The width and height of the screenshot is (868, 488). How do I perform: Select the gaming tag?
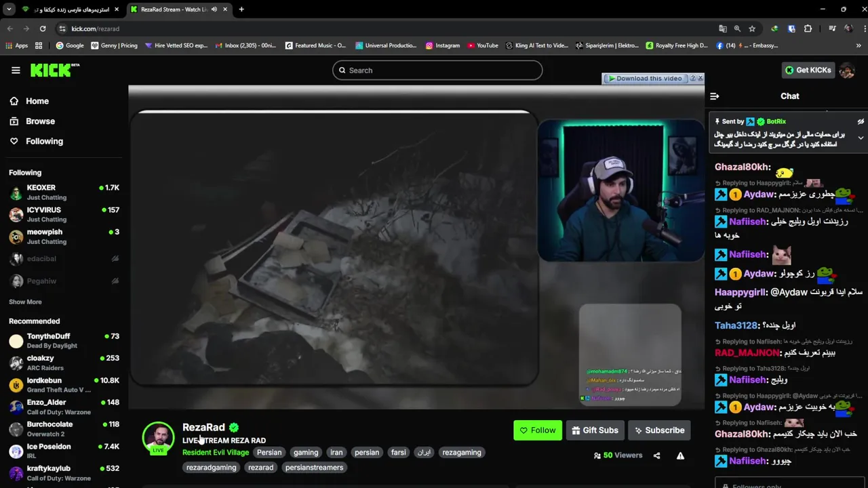coord(306,452)
